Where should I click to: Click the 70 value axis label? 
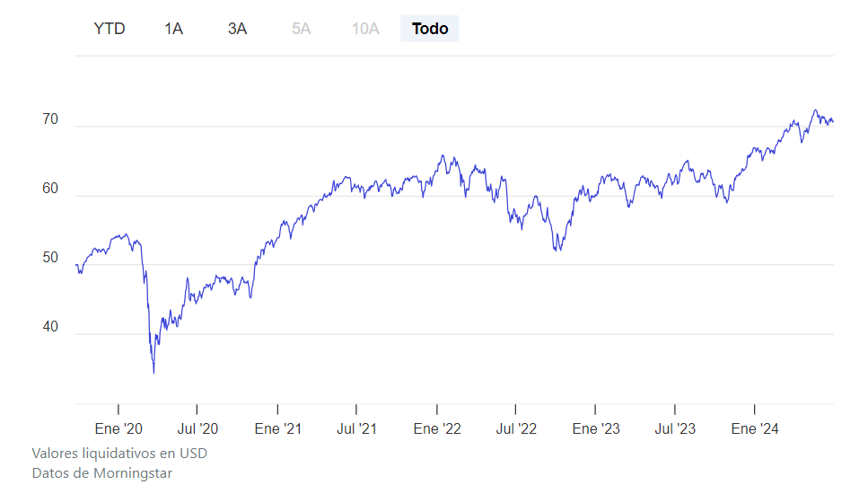(50, 119)
